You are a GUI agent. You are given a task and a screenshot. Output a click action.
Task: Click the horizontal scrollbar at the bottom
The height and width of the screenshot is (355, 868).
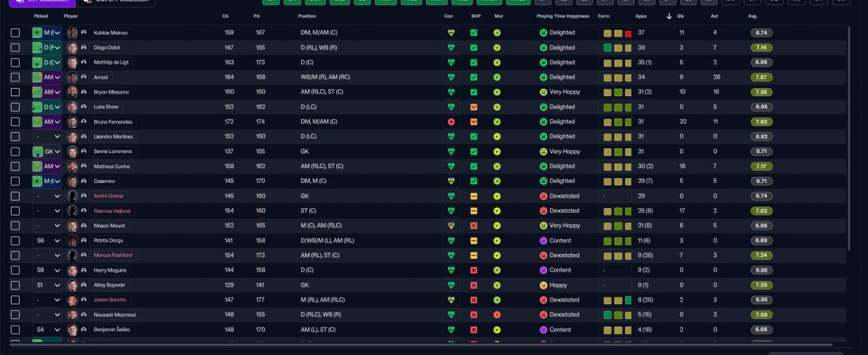pos(420,346)
